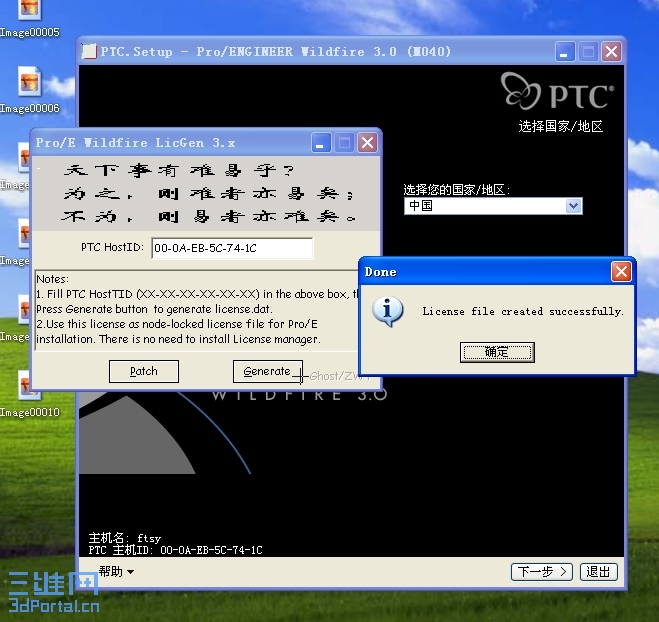The image size is (659, 622).
Task: Click the LicGen maximize button
Action: coord(345,143)
